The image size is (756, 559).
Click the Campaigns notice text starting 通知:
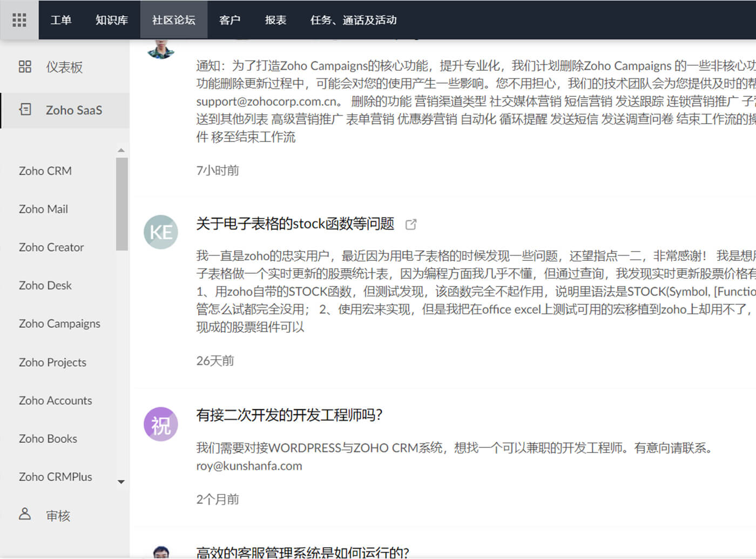point(476,101)
